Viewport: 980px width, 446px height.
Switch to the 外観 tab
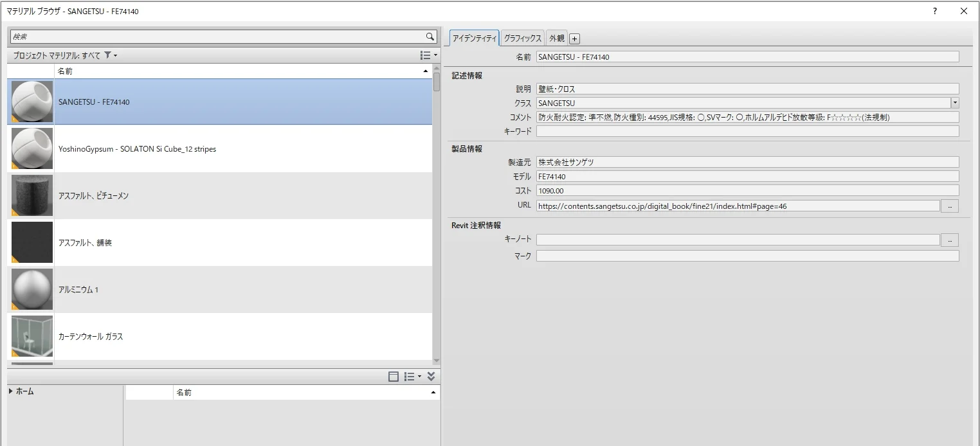pos(557,38)
